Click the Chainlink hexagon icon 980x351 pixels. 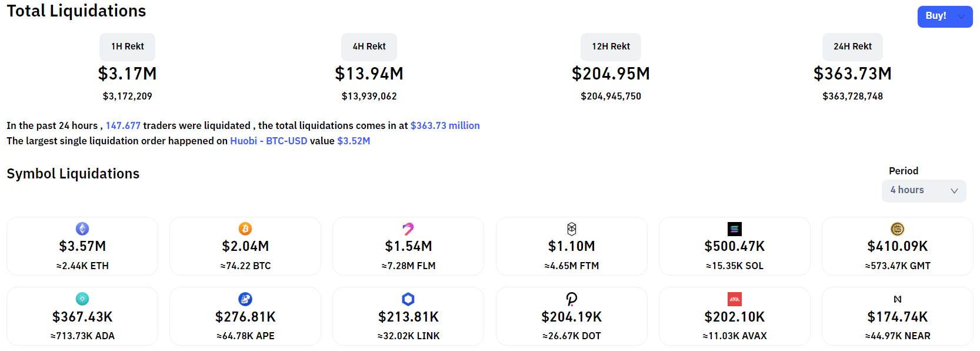coord(408,299)
